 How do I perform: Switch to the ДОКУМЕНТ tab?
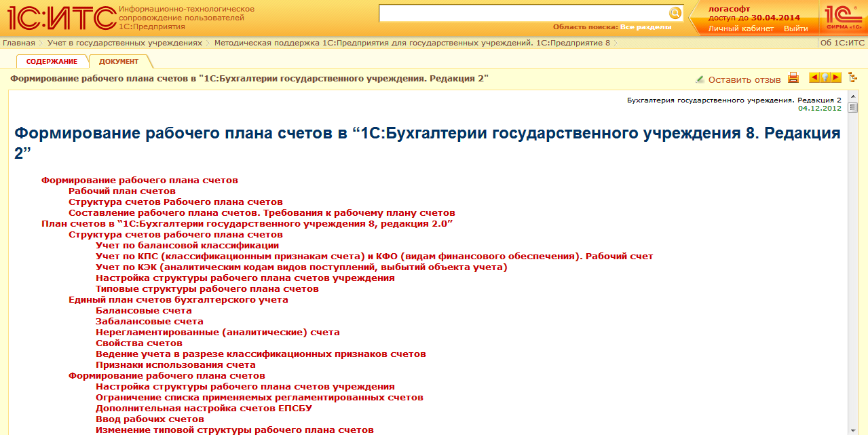[x=119, y=61]
